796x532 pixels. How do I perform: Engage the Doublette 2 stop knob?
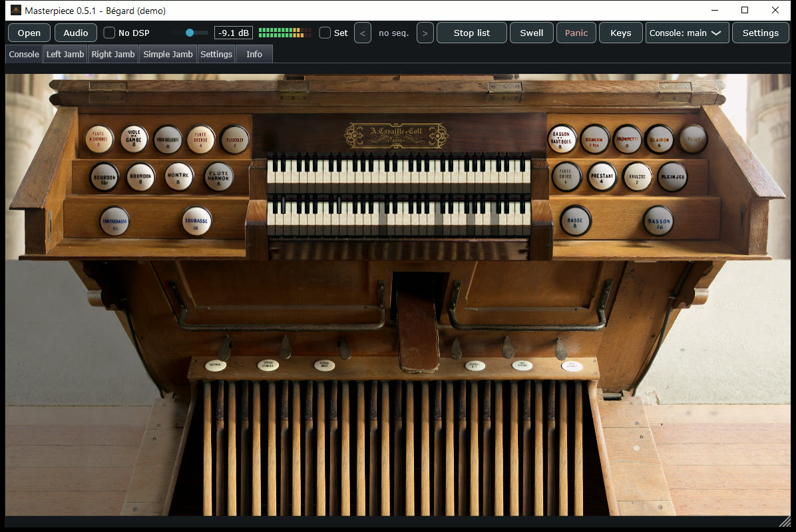coord(637,176)
